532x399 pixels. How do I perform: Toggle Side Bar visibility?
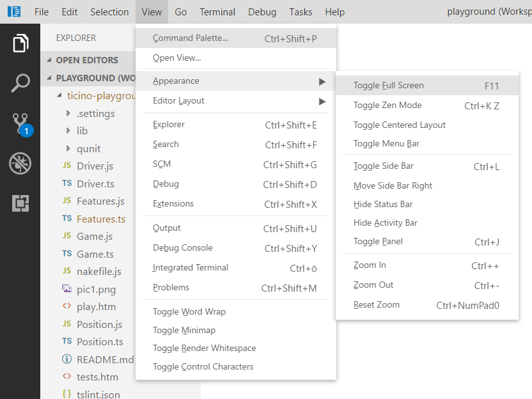(427, 166)
